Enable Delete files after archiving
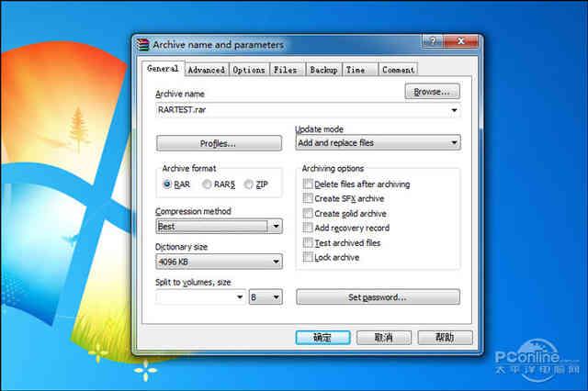Image resolution: width=588 pixels, height=391 pixels. pos(308,184)
